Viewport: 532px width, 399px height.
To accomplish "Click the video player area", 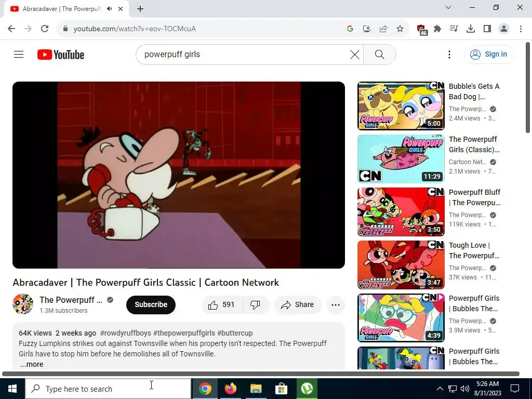I will [179, 175].
